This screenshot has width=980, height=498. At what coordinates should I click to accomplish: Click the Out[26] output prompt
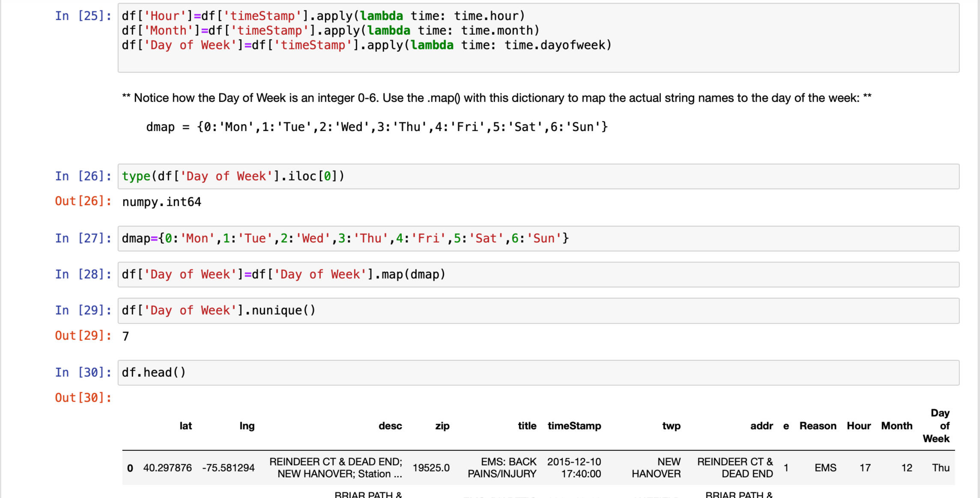83,201
